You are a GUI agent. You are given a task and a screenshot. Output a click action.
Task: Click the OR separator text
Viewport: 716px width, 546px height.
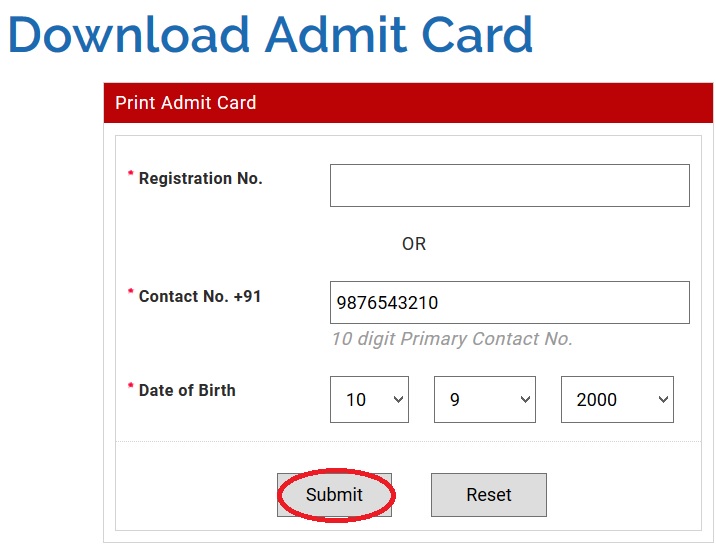(414, 244)
